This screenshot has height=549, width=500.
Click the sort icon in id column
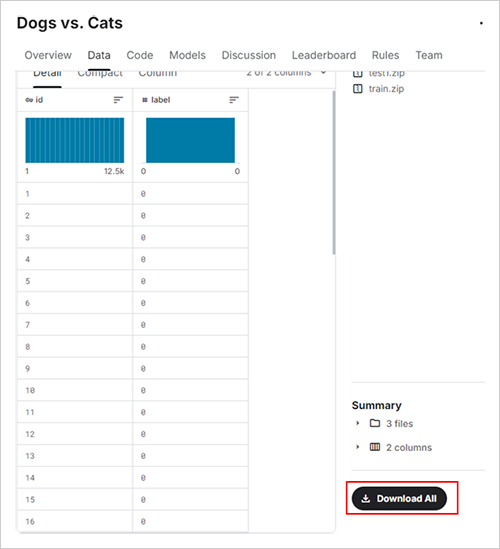click(x=118, y=100)
